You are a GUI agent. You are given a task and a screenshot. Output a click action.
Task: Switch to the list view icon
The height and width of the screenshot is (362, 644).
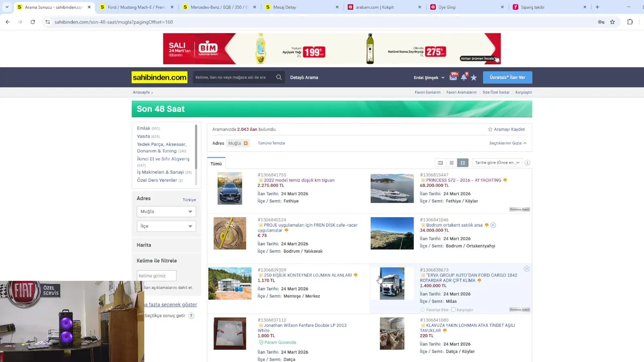(x=451, y=163)
